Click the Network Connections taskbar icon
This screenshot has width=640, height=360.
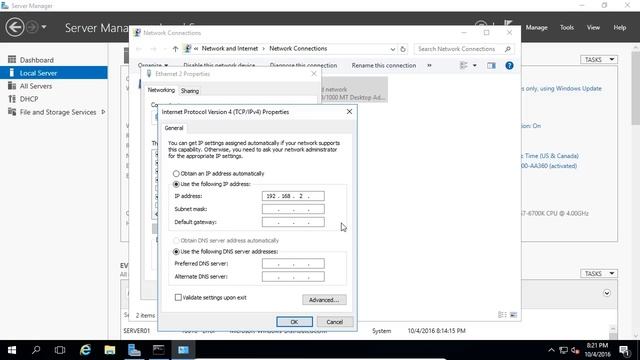[x=183, y=350]
